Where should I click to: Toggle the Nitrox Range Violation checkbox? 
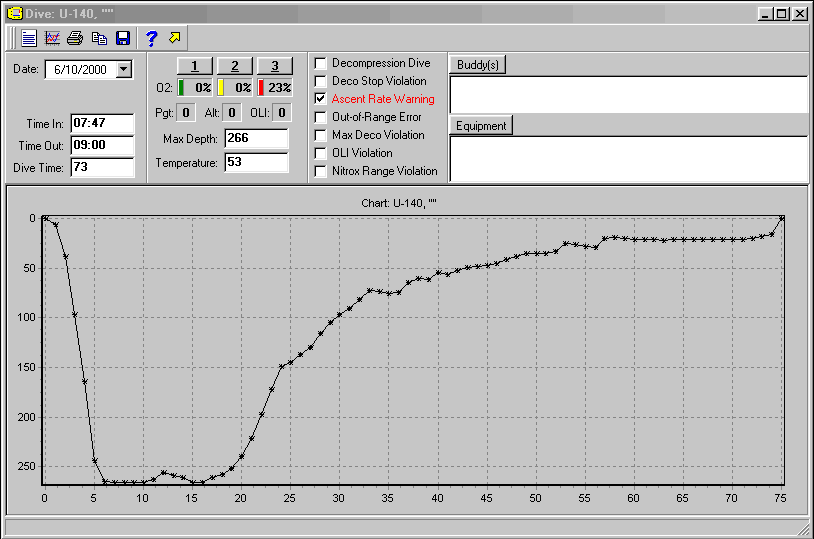(320, 171)
